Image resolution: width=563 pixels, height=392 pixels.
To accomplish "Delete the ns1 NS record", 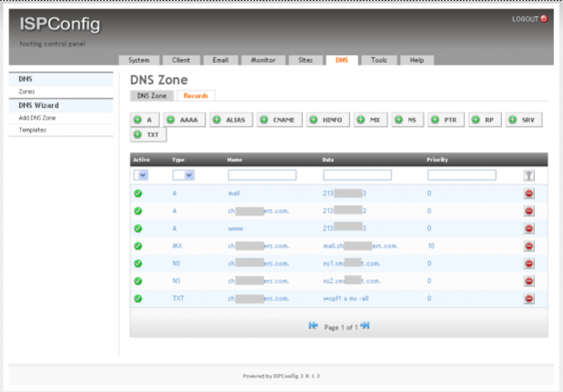I will tap(529, 264).
